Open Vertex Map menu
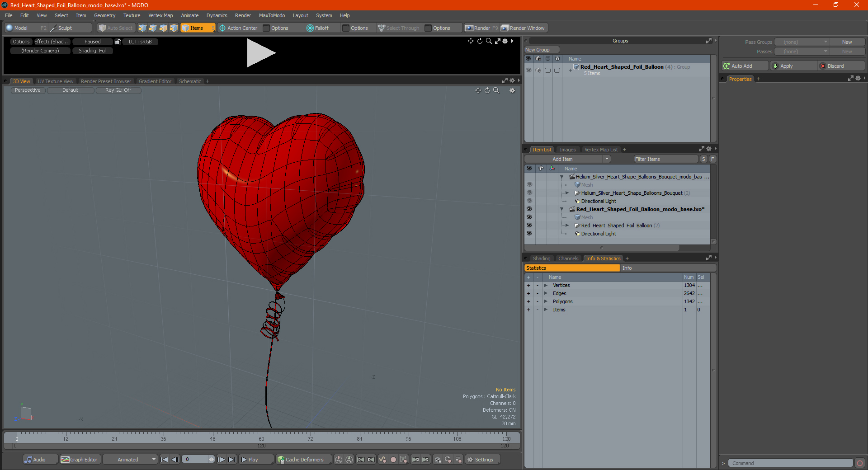 pyautogui.click(x=160, y=15)
